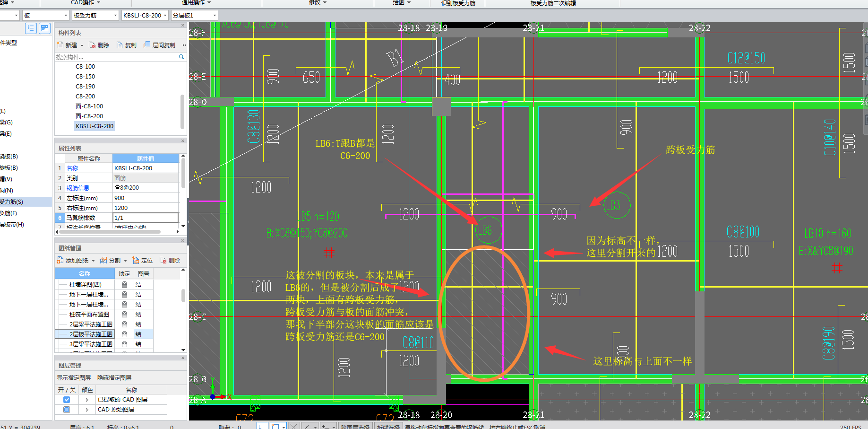Viewport: 868px width, 429px height.
Task: Click the 名称 column header in 图纸管理
Action: coord(85,273)
